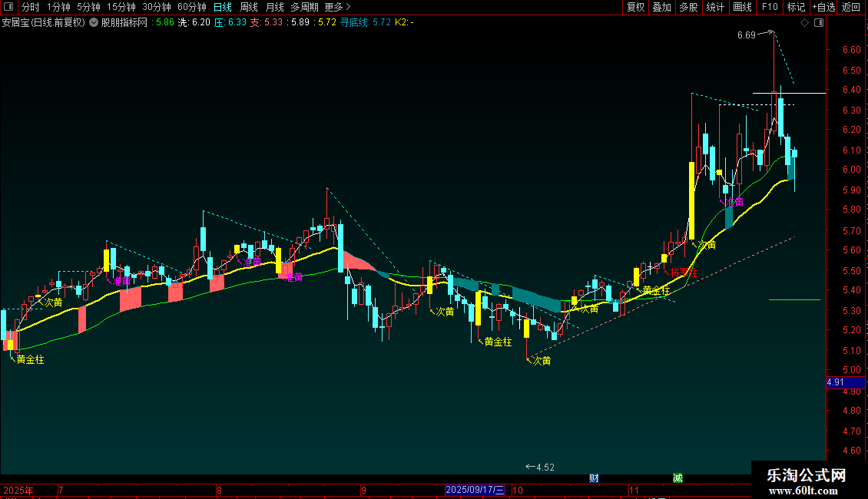This screenshot has width=868, height=499.
Task: Open the F10 company info
Action: point(770,7)
